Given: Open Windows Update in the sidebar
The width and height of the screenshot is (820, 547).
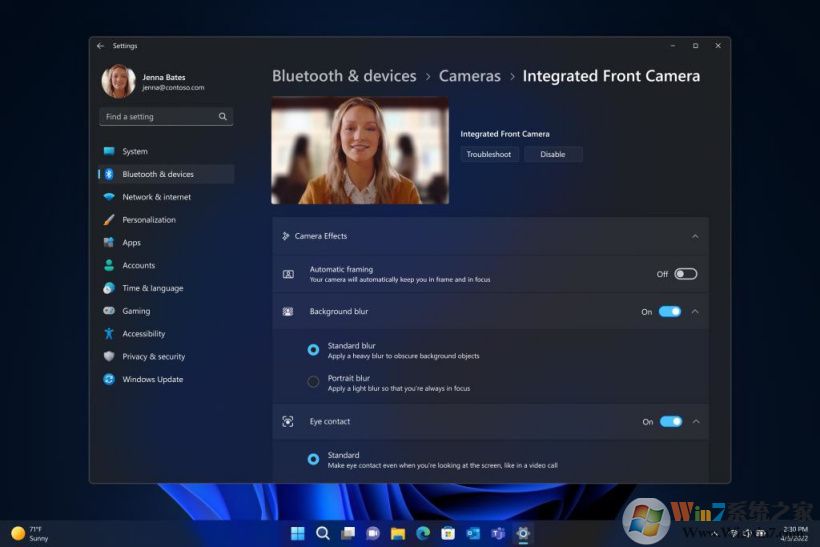Looking at the screenshot, I should (x=152, y=380).
